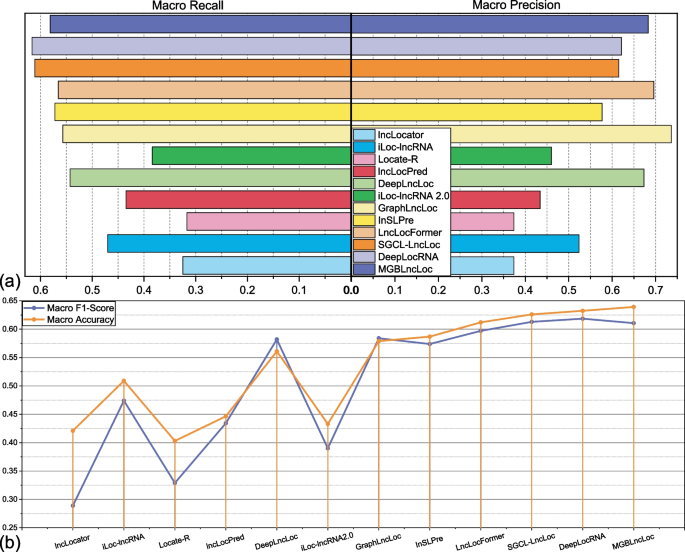The height and width of the screenshot is (552, 685).
Task: Click the dark green iLoc-lncRNA 2.0 recall bar
Action: point(252,156)
